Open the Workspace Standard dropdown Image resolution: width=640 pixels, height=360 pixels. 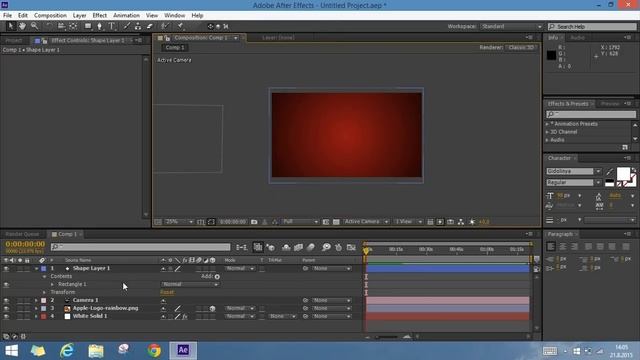[x=511, y=27]
